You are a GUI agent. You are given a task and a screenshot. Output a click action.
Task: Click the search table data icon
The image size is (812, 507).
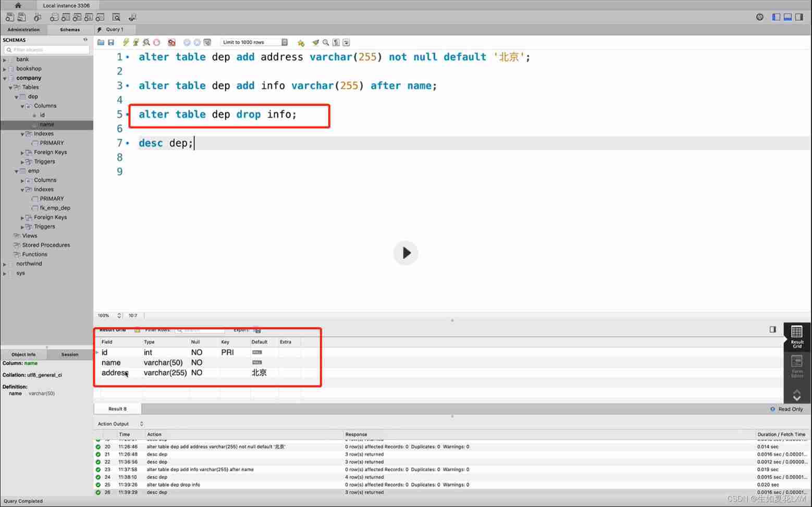[116, 17]
